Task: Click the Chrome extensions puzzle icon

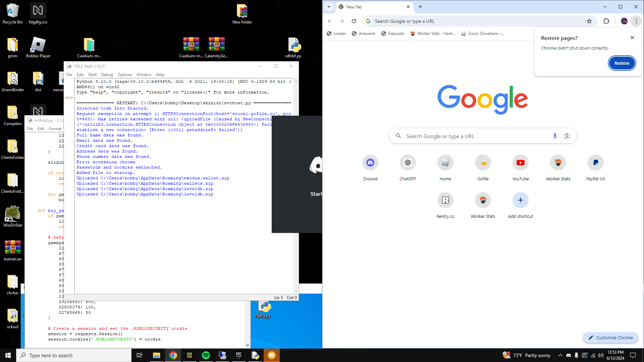Action: pos(606,21)
